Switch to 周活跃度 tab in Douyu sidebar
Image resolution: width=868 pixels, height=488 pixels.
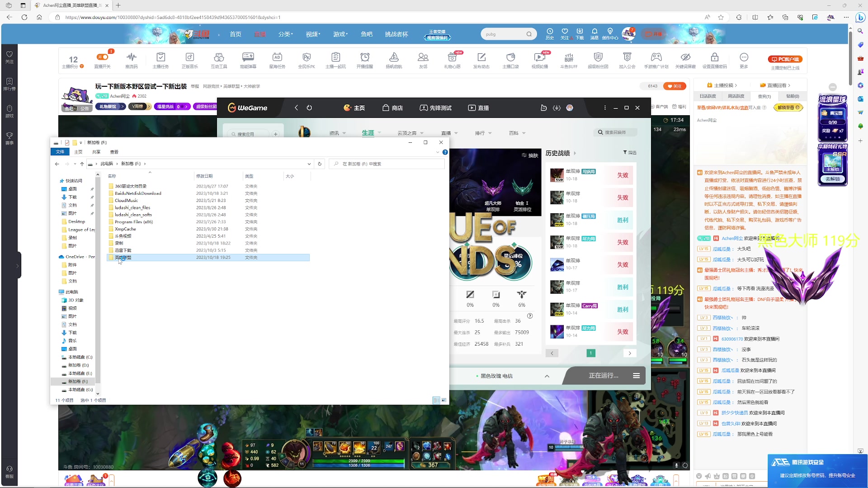(x=736, y=96)
